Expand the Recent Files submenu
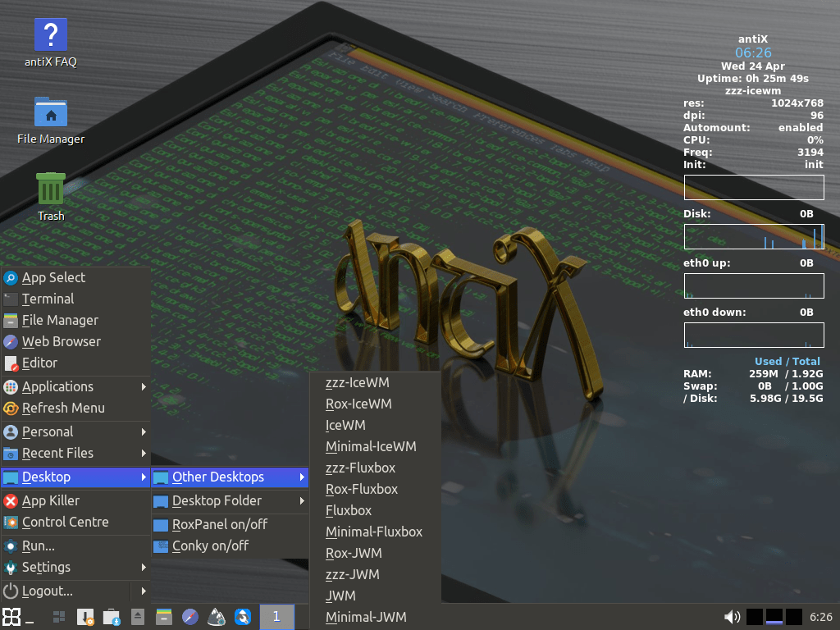Image resolution: width=840 pixels, height=630 pixels. point(75,453)
